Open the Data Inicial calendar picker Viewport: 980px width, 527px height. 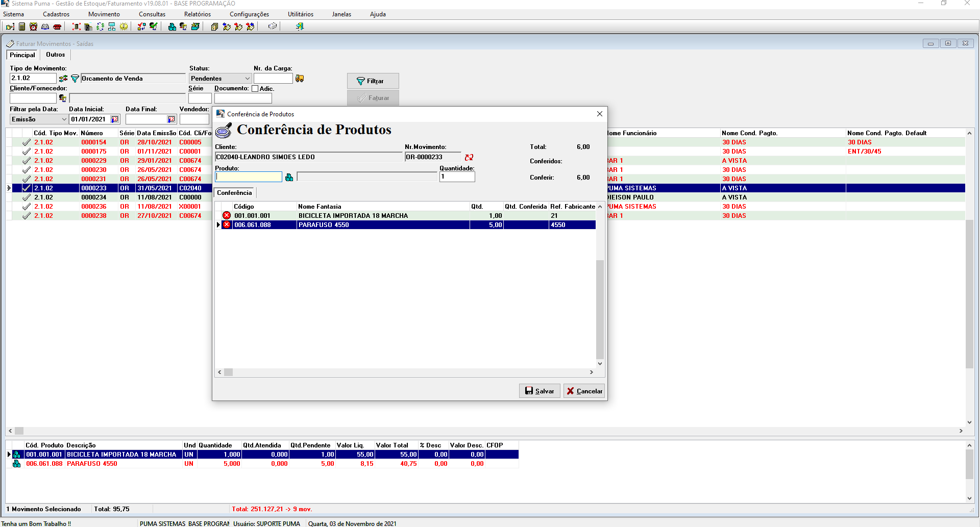click(115, 119)
